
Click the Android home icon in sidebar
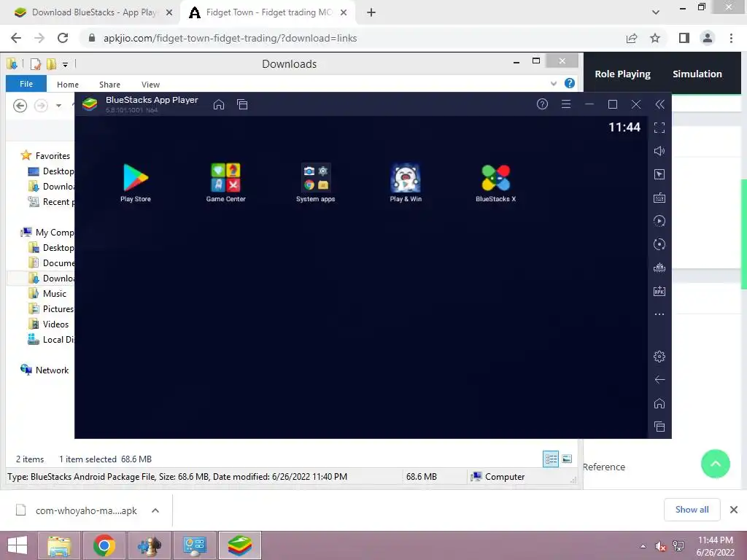pyautogui.click(x=659, y=403)
